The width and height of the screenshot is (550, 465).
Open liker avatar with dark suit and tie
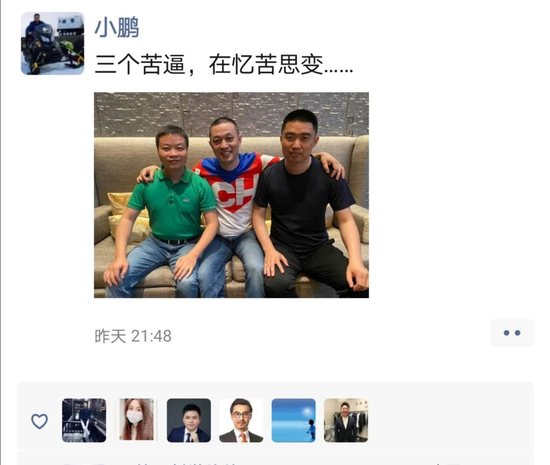pos(189,420)
